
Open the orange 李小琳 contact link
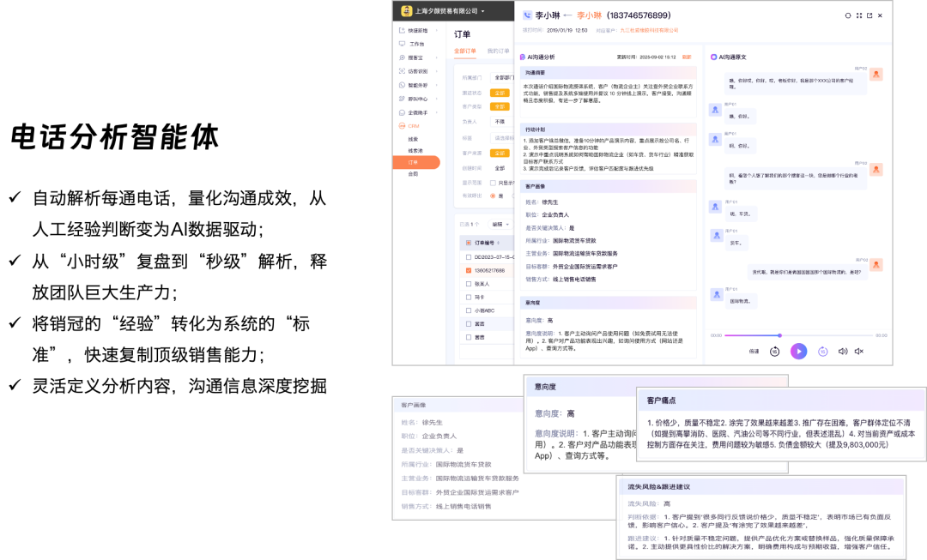(589, 15)
